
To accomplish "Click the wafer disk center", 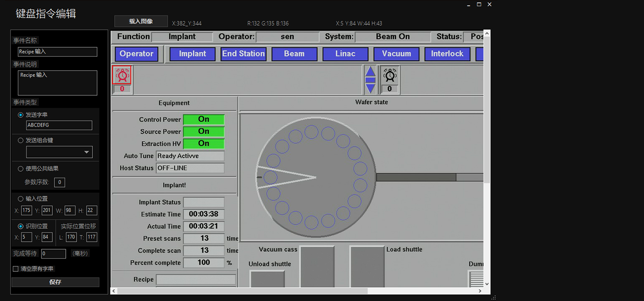I will (316, 177).
